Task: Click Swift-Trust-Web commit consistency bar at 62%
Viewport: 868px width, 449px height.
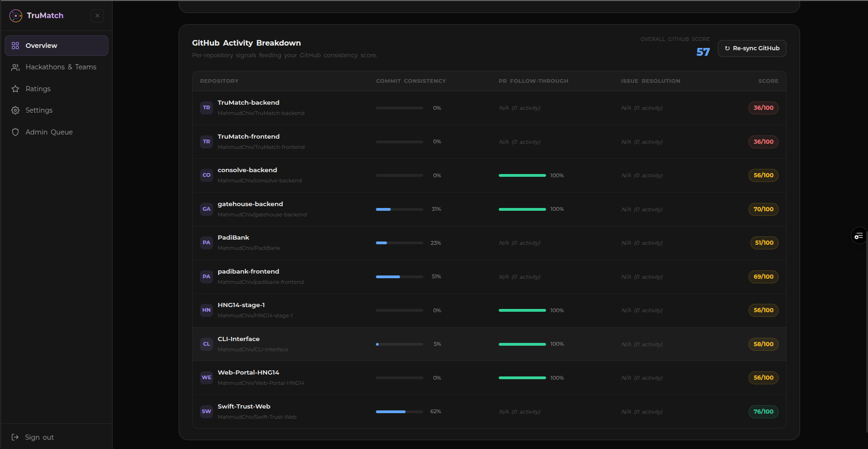Action: [x=400, y=412]
